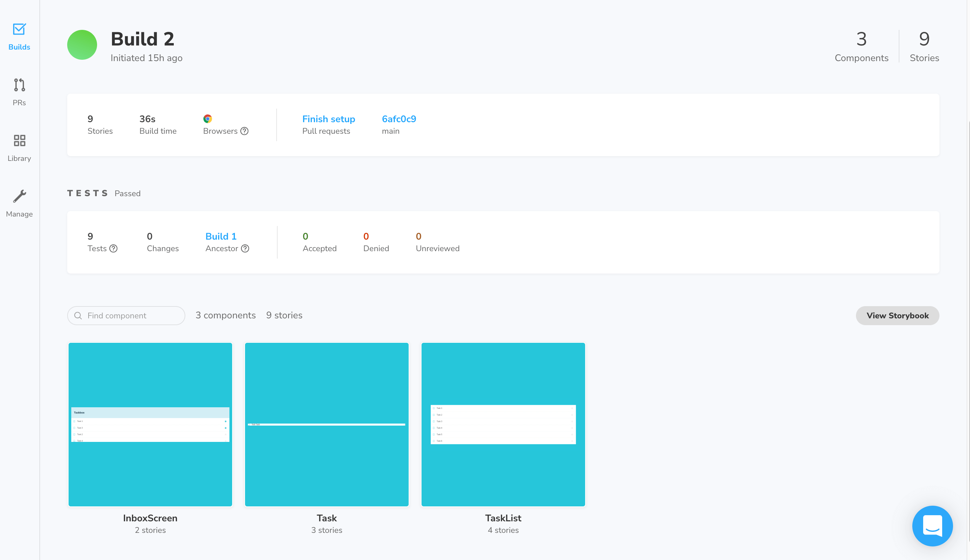Click the Chrome browser icon
The width and height of the screenshot is (970, 560).
click(208, 119)
